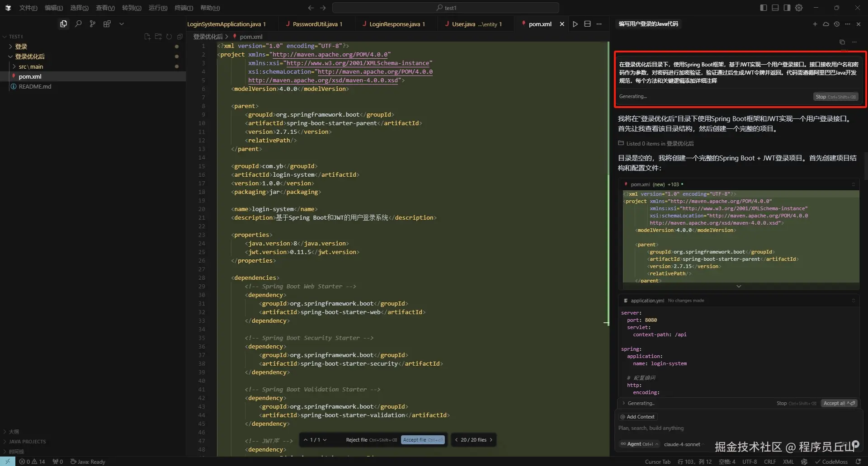Copy the user prompt message

pos(842,42)
